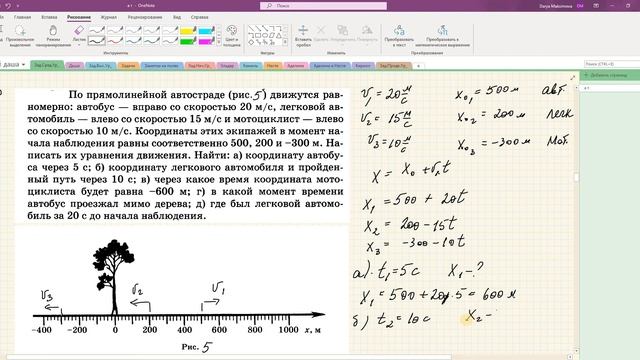This screenshot has width=640, height=360.
Task: Switch to the 'Кирилл' section tab
Action: [x=363, y=65]
